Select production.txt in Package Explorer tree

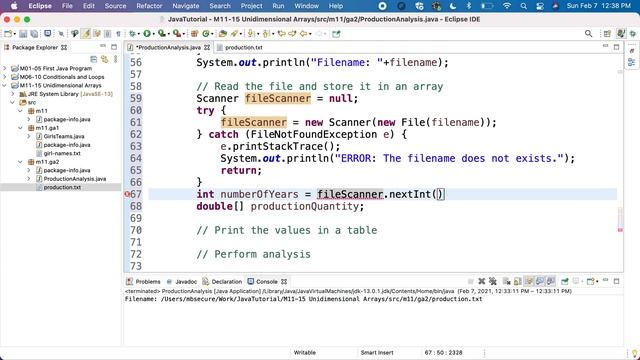click(62, 187)
